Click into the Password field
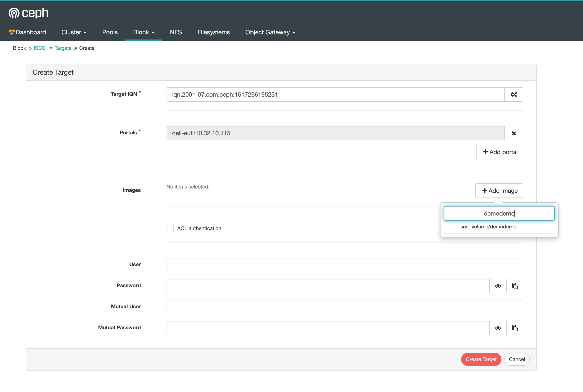583x392 pixels. (328, 286)
